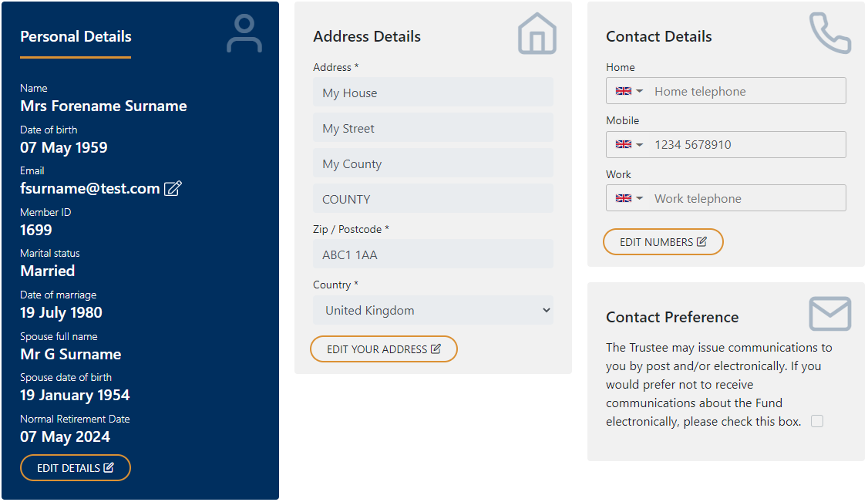
Task: Click the Personal Details heading
Action: point(76,36)
